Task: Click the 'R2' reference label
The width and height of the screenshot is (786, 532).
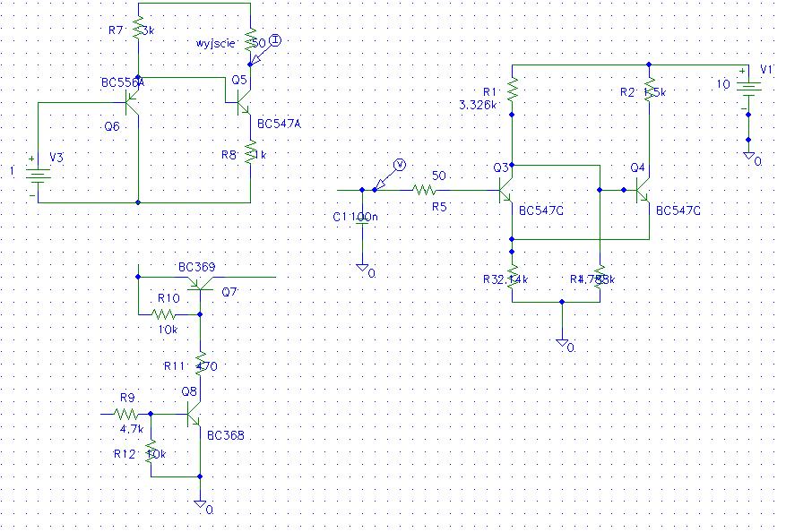Action: click(x=627, y=91)
